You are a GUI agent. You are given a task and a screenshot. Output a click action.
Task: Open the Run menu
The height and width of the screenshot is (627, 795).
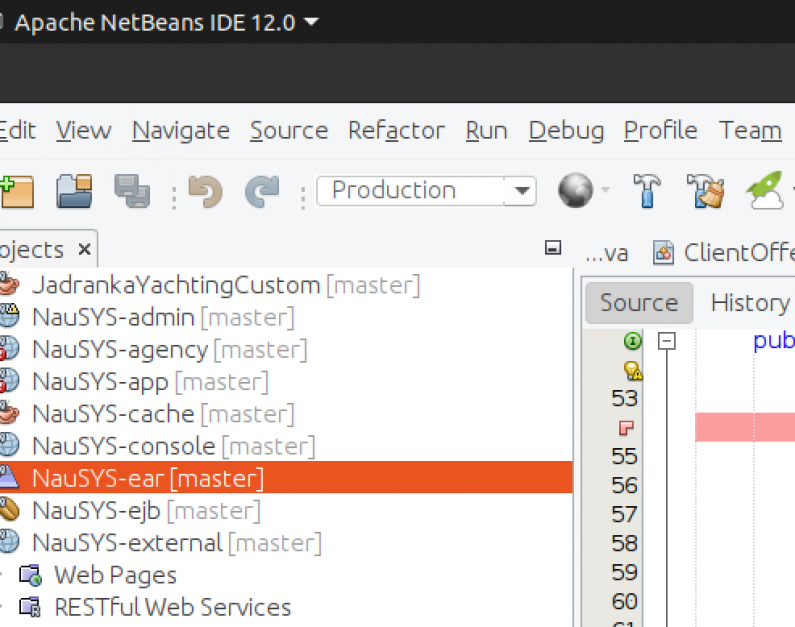tap(487, 130)
